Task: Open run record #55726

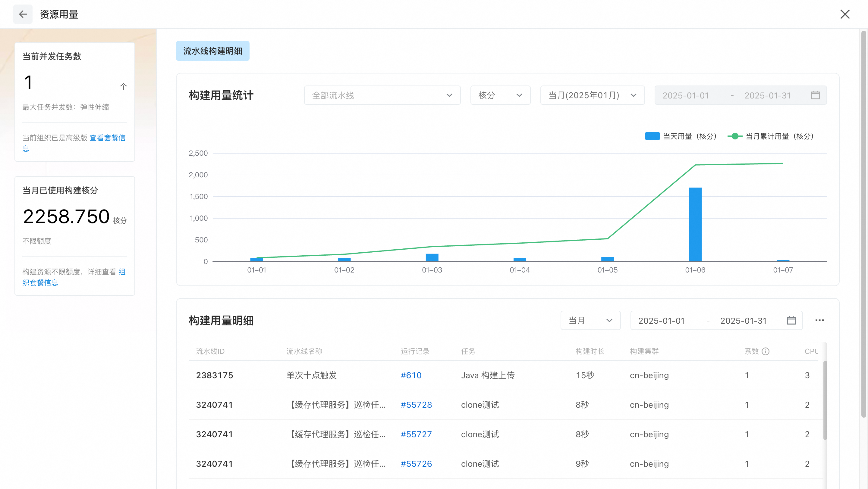Action: 416,464
